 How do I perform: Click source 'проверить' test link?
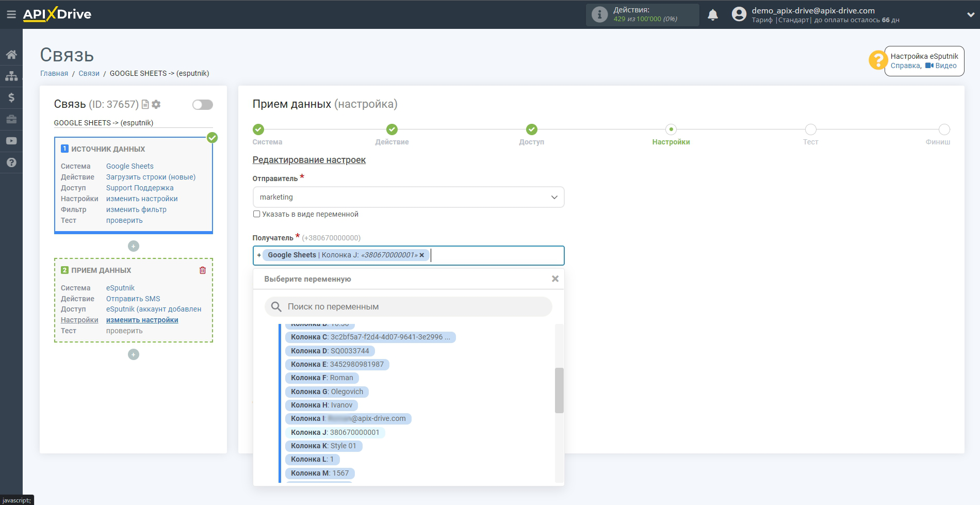124,220
